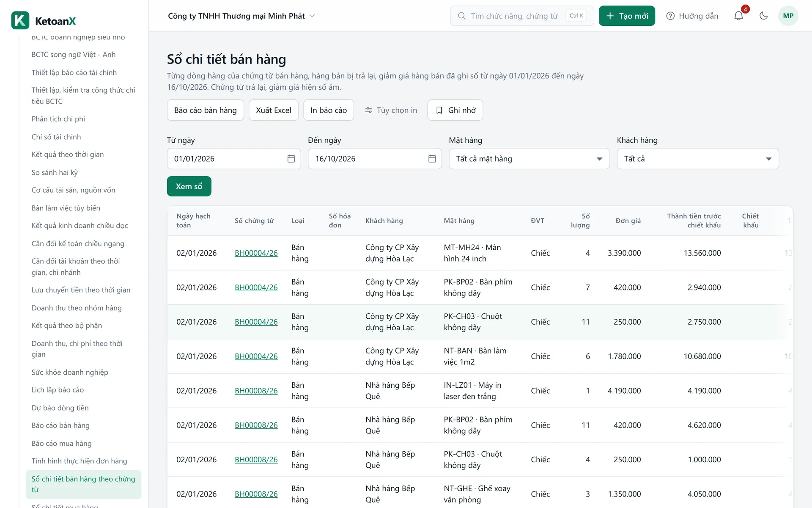This screenshot has height=508, width=812.
Task: Click the Đơn giá column header
Action: click(628, 221)
